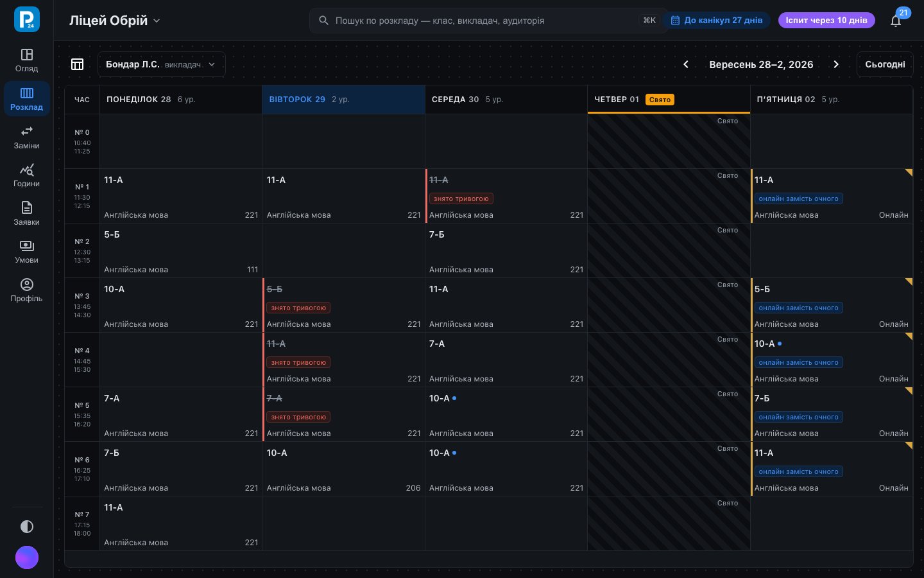Open notifications bell with 21 badge
The image size is (924, 578).
click(896, 21)
